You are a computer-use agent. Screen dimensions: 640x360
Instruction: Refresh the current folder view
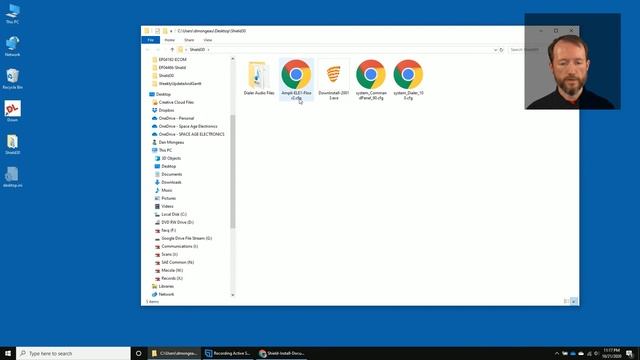click(x=502, y=50)
